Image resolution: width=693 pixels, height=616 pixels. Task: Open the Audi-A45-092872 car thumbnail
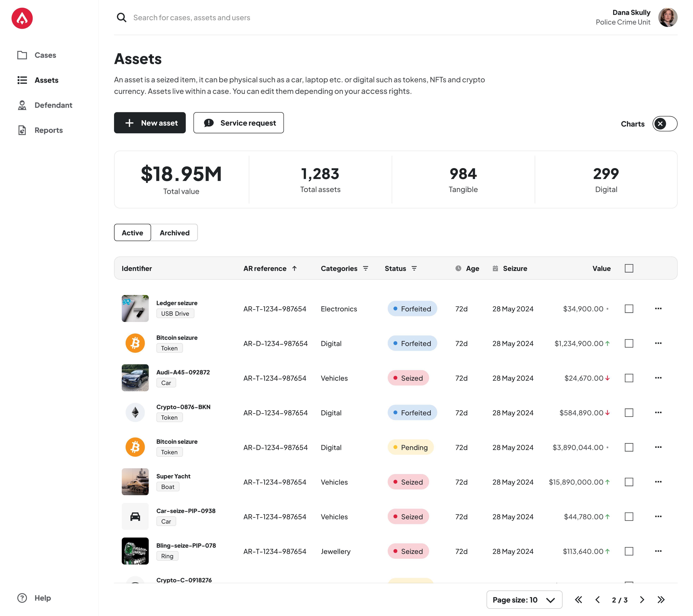[x=135, y=378]
